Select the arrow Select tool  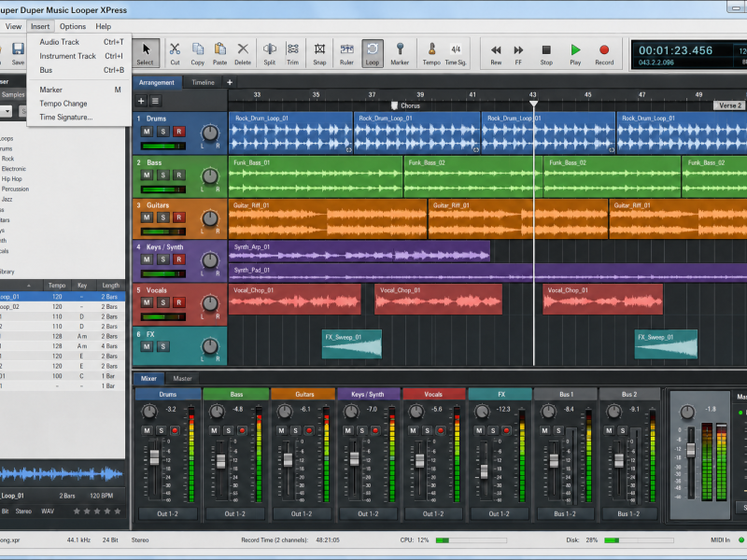pyautogui.click(x=145, y=54)
